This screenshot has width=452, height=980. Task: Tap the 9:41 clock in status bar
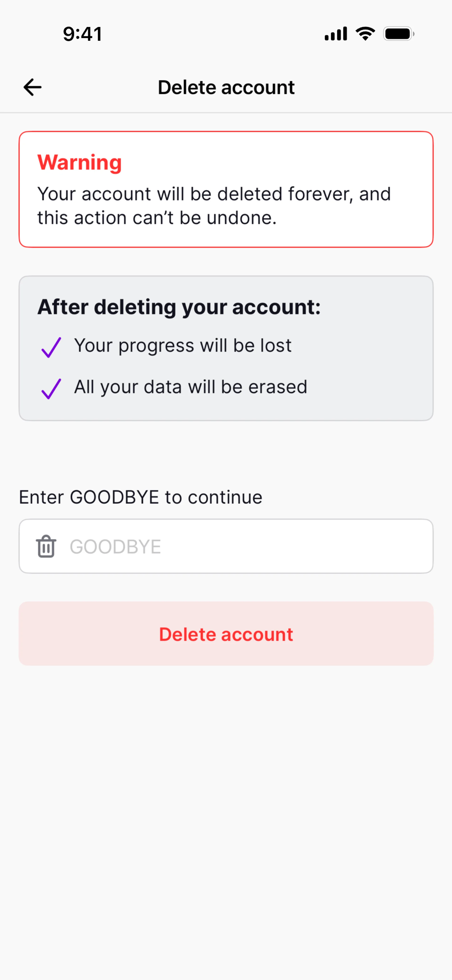(83, 34)
